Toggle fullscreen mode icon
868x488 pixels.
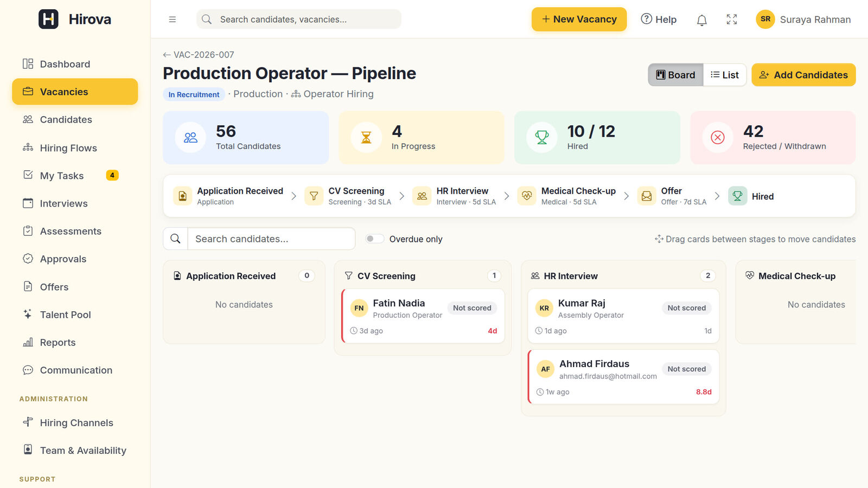click(732, 20)
